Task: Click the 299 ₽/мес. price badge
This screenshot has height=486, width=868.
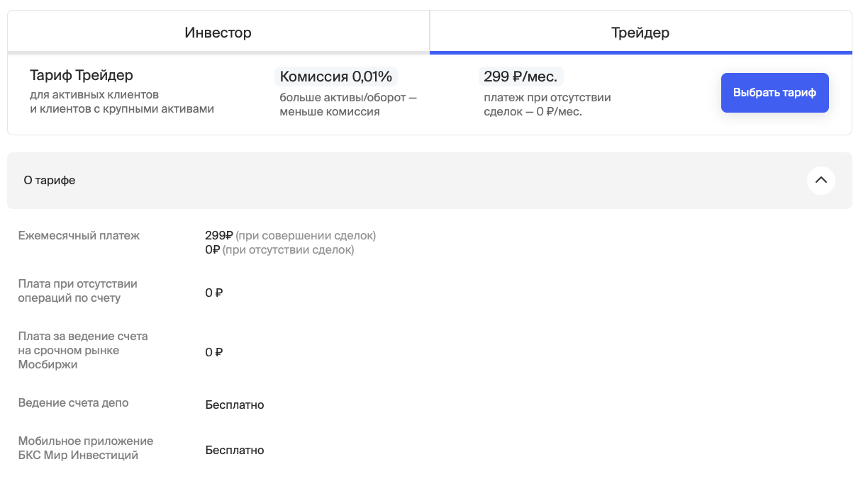Action: pyautogui.click(x=521, y=77)
